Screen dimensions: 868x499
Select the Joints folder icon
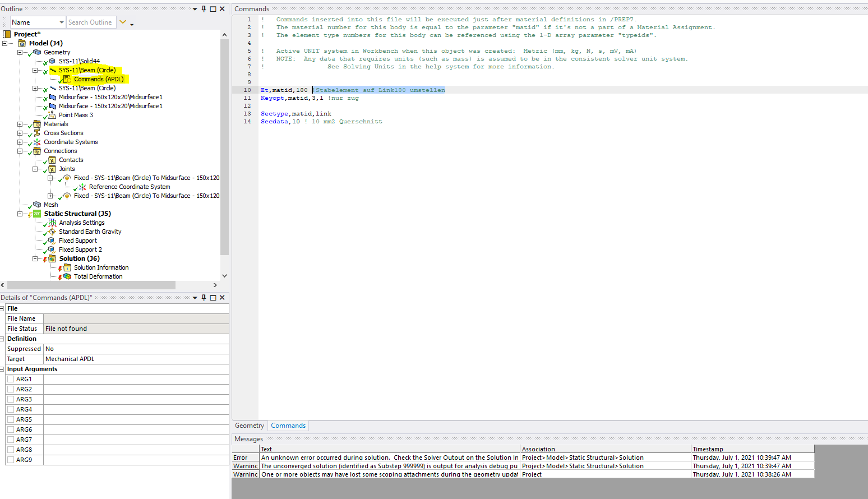pos(52,169)
